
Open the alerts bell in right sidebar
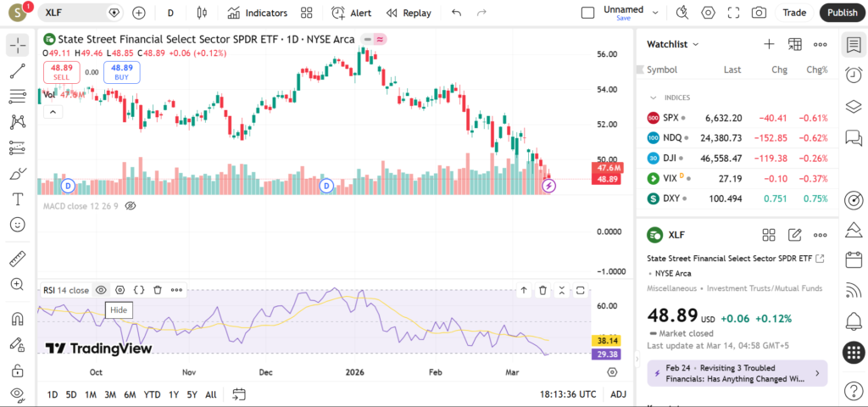854,321
